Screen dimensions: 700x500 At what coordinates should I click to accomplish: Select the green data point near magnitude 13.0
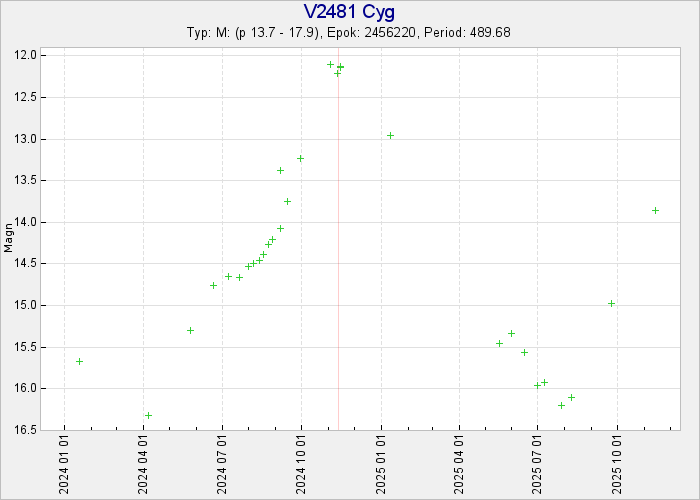coord(391,135)
